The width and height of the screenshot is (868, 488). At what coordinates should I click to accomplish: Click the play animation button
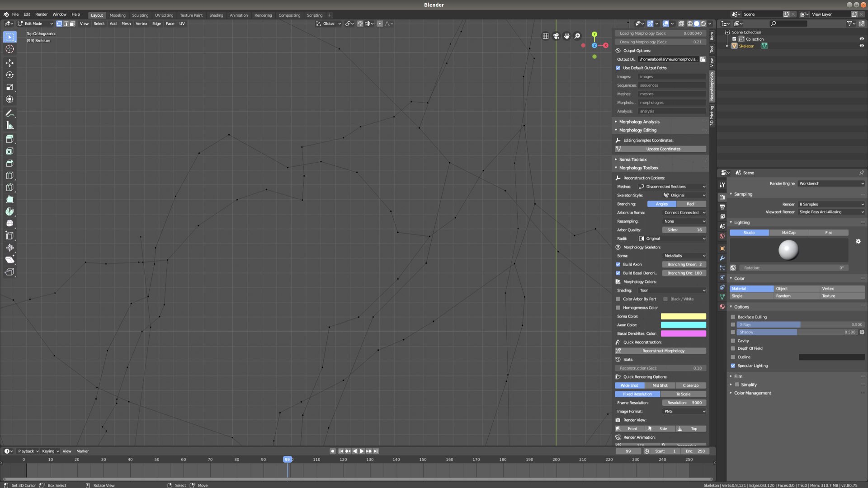point(362,451)
